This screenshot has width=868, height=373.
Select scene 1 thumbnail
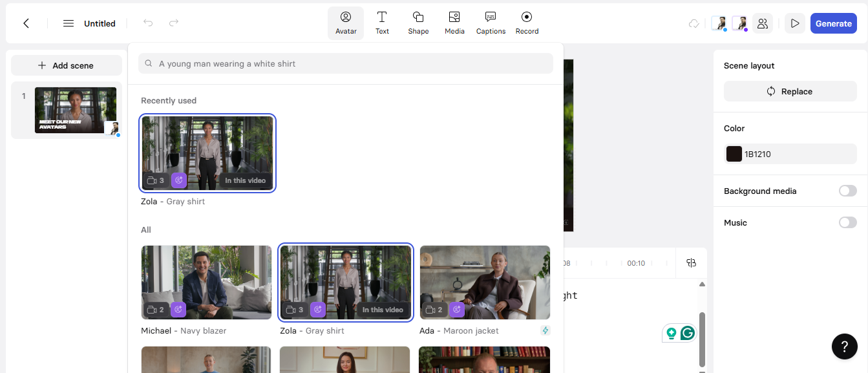(76, 111)
